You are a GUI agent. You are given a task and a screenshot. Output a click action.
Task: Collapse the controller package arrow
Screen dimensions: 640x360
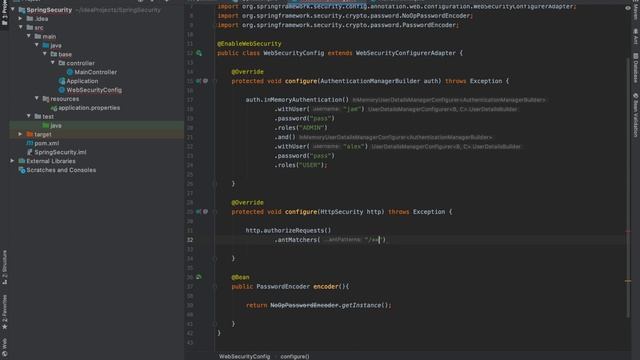[x=53, y=63]
